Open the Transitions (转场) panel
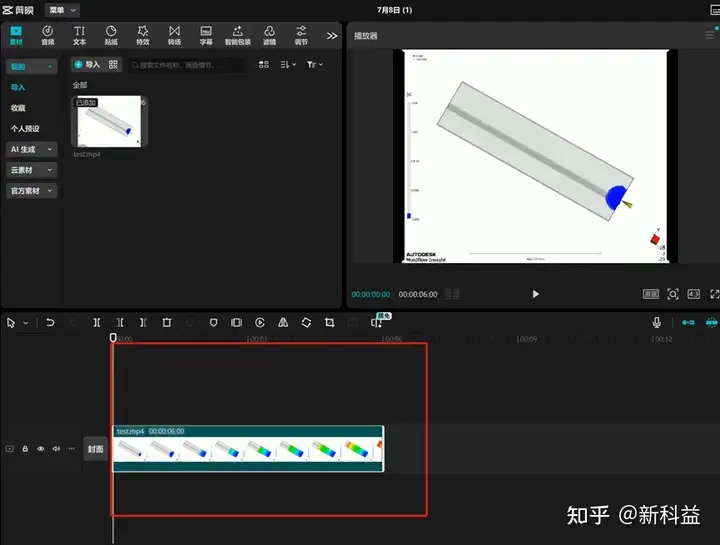This screenshot has height=545, width=720. point(174,35)
